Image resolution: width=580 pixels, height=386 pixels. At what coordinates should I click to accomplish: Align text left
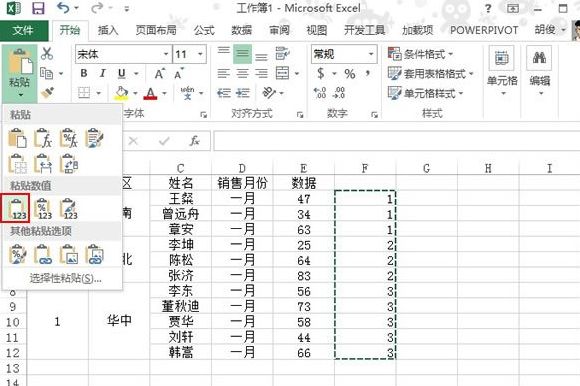tap(223, 73)
